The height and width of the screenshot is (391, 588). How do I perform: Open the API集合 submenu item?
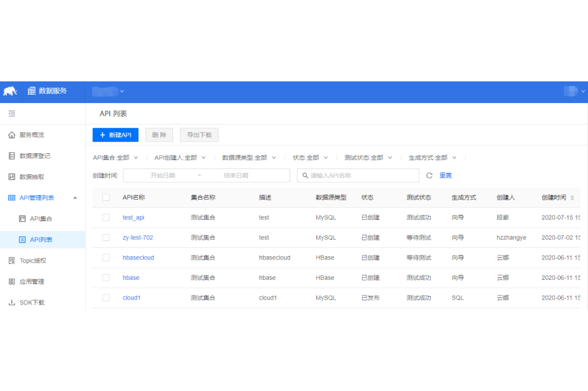pyautogui.click(x=41, y=219)
